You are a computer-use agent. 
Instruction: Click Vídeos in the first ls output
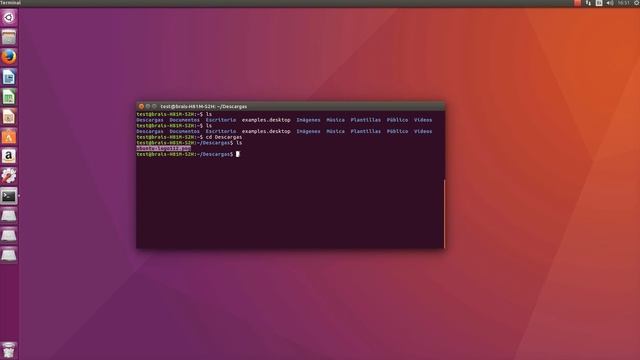[423, 120]
